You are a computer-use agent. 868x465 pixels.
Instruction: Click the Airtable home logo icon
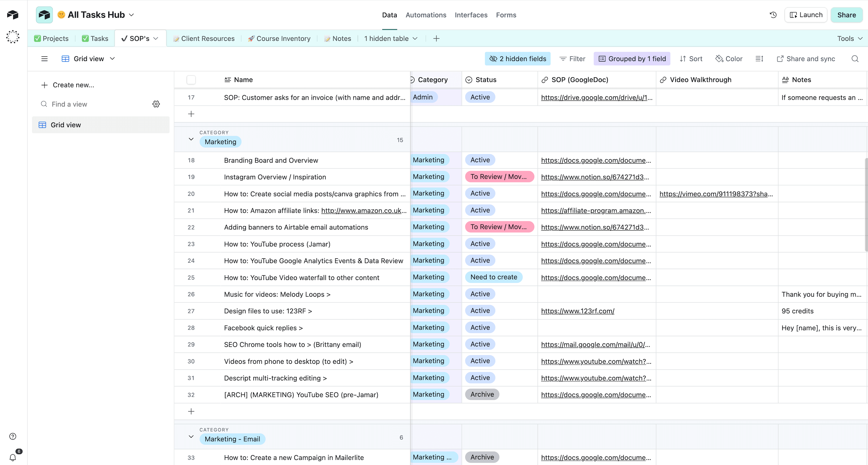pyautogui.click(x=13, y=14)
